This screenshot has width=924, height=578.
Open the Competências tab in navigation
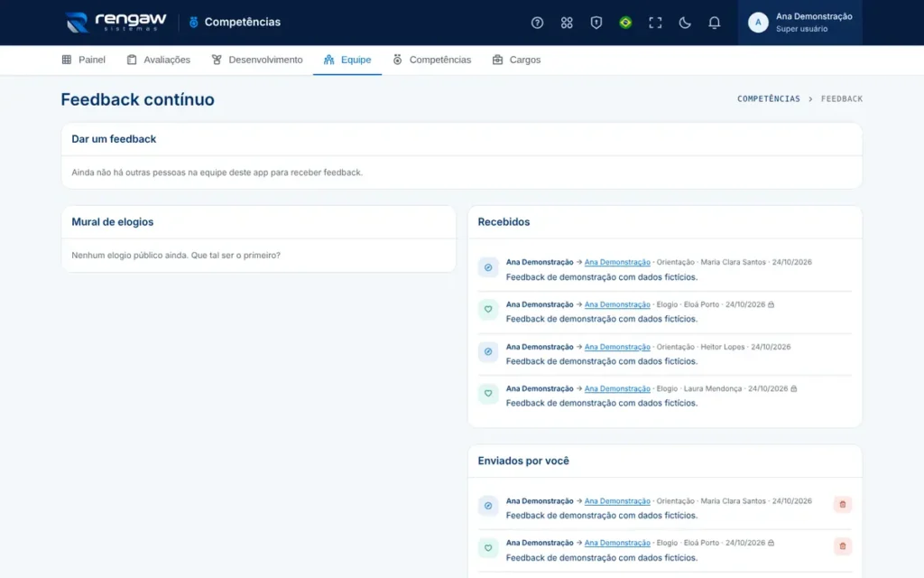[432, 60]
